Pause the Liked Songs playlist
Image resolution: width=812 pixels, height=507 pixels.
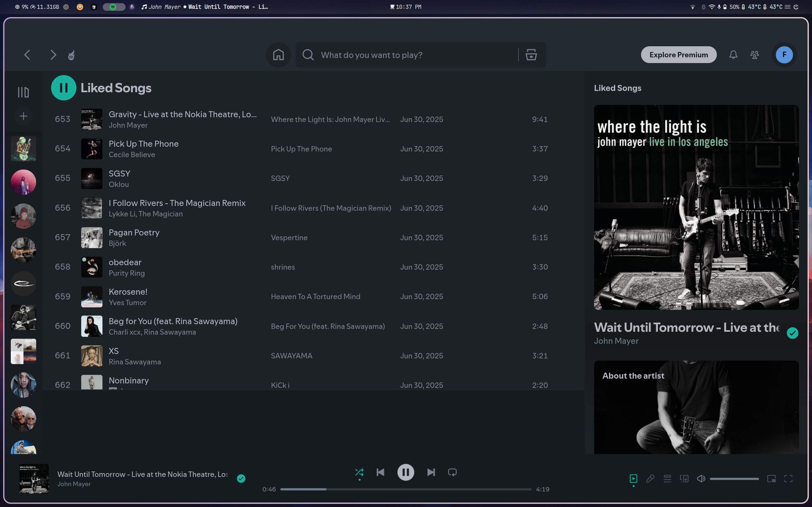tap(63, 87)
